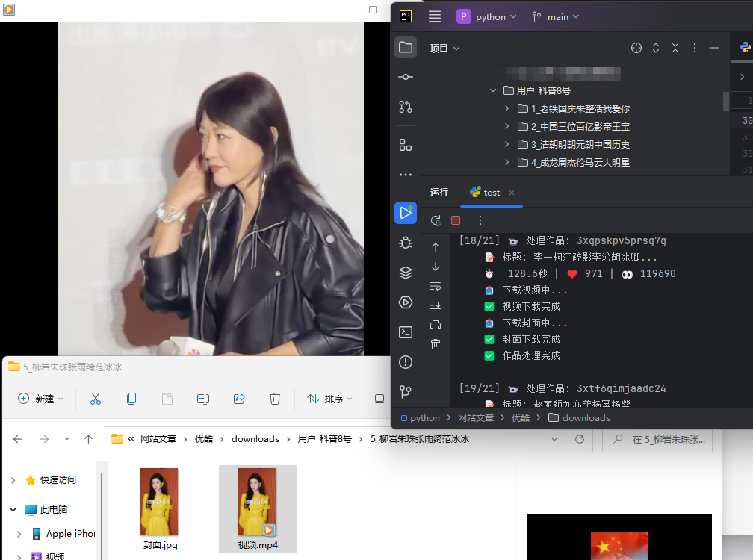
Task: Select the 封面.jpg thumbnail
Action: (159, 502)
